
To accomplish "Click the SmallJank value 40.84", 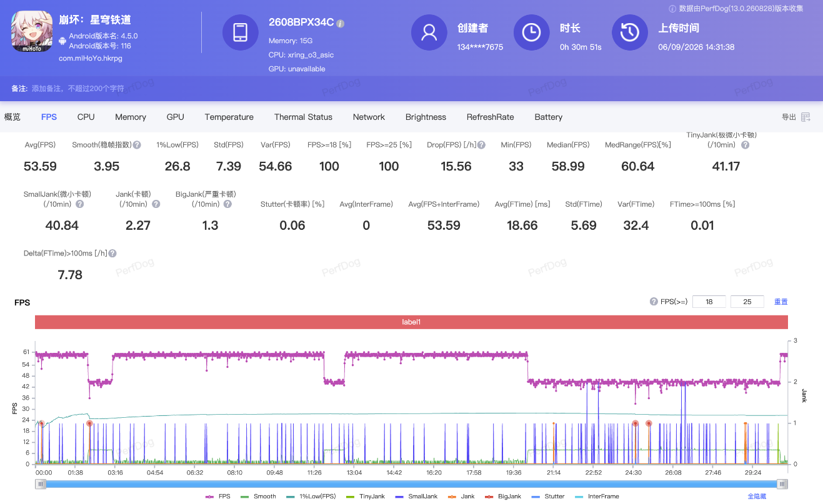I will [x=62, y=225].
